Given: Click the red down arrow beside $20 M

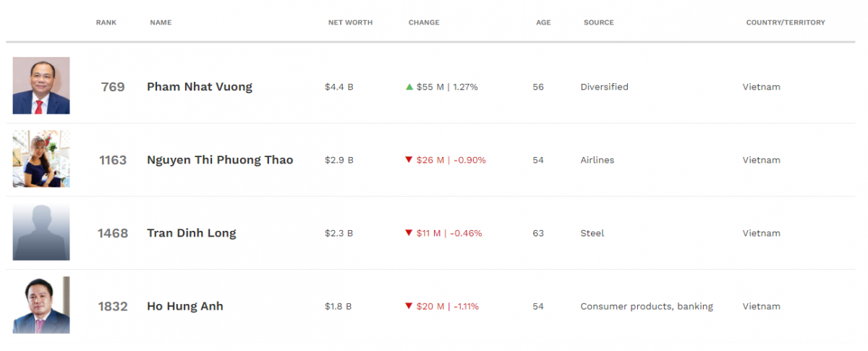Looking at the screenshot, I should [x=409, y=306].
